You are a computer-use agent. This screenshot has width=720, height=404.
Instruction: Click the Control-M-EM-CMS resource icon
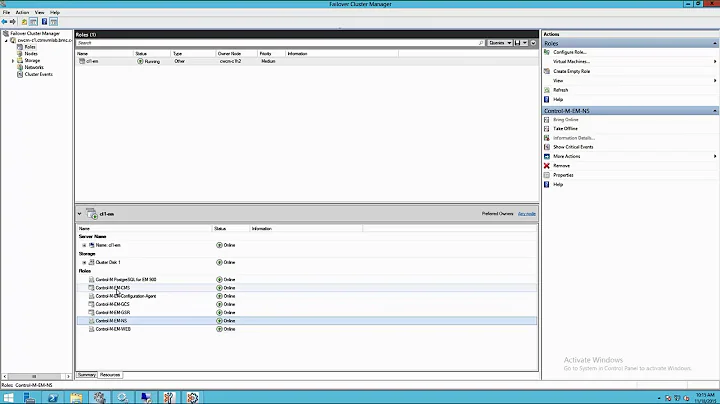point(91,288)
